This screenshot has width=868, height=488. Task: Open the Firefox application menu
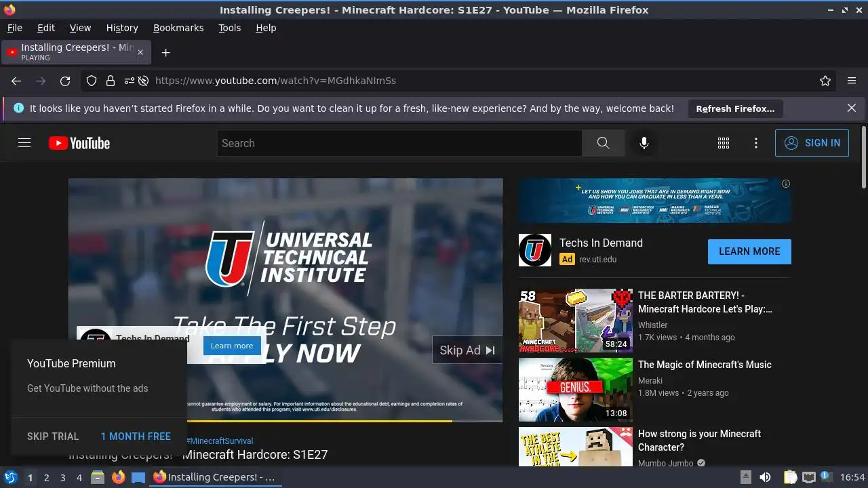point(852,81)
